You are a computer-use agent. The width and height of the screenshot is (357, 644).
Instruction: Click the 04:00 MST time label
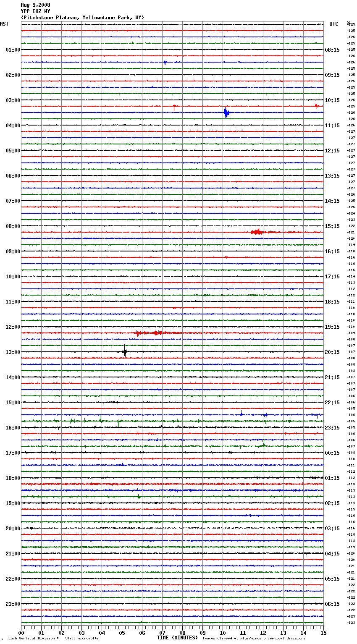[13, 126]
